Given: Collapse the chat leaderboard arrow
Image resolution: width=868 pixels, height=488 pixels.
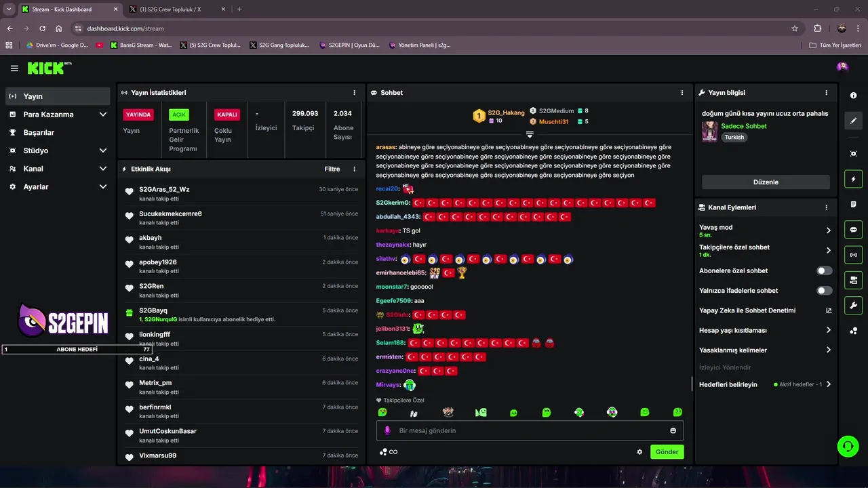Looking at the screenshot, I should (530, 134).
